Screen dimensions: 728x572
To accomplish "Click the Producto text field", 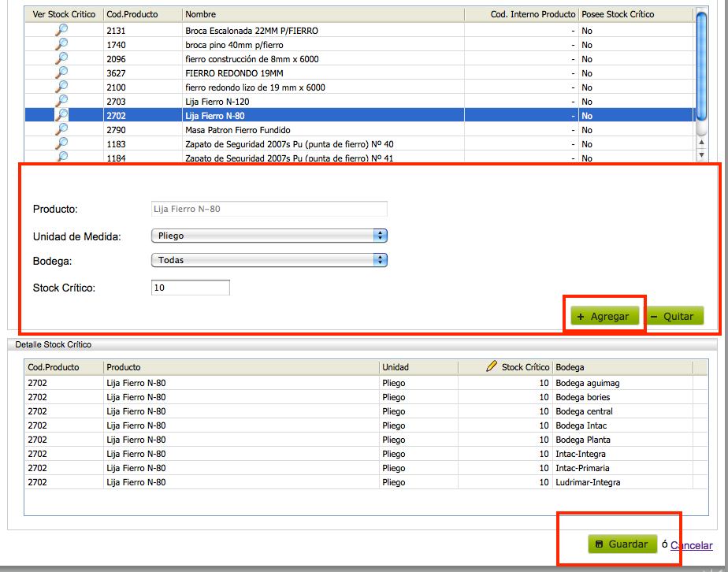I will click(x=269, y=209).
